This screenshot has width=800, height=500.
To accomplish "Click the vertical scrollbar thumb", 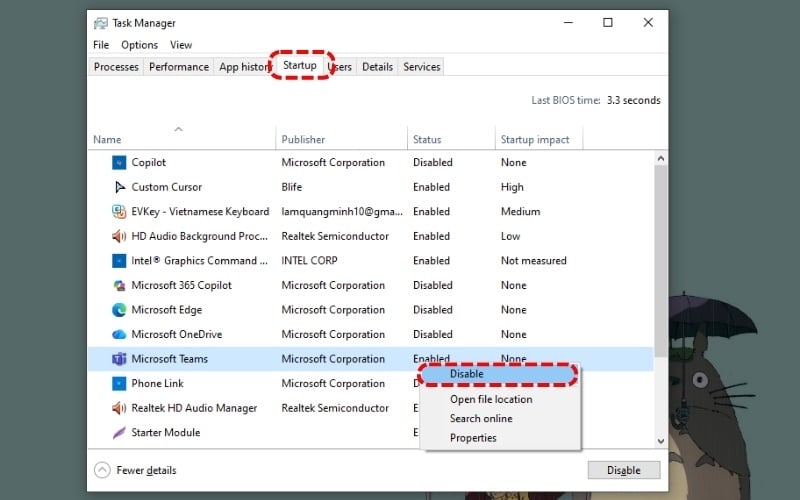I will coord(661,260).
